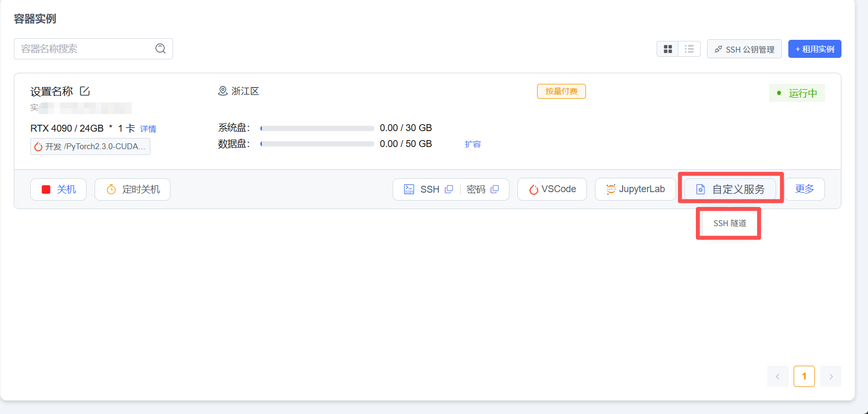The height and width of the screenshot is (414, 868).
Task: Click the 租用实例 rent instance button
Action: coord(814,49)
